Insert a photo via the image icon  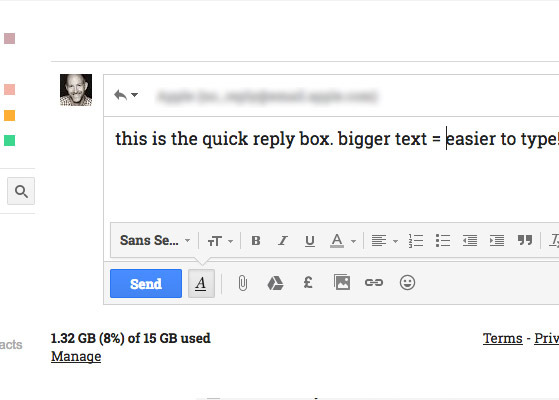click(x=342, y=283)
